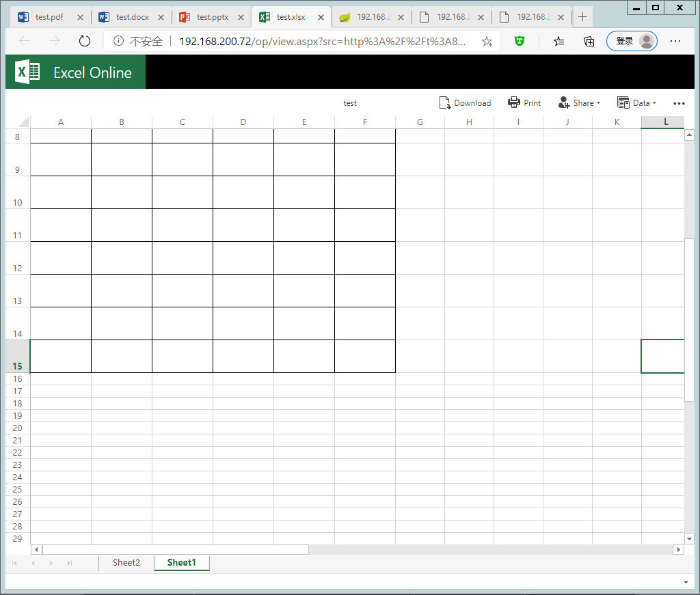Click the horizontal scrollbar thumb

(176, 549)
